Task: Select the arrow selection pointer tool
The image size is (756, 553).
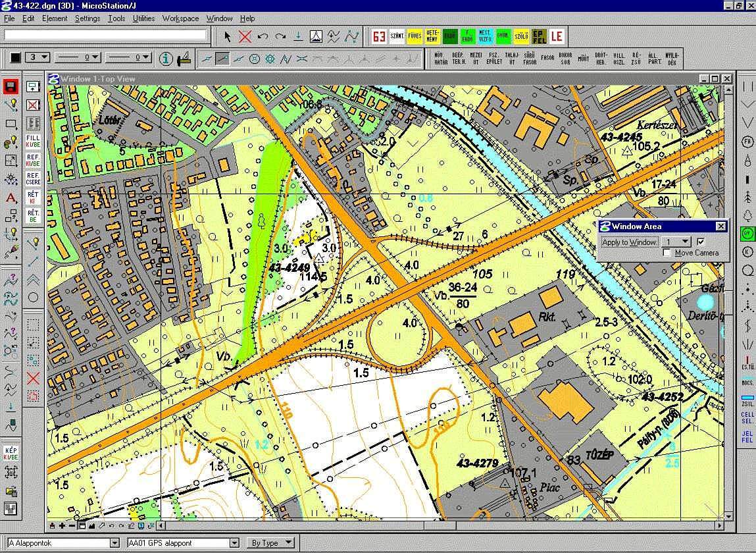Action: pos(228,37)
